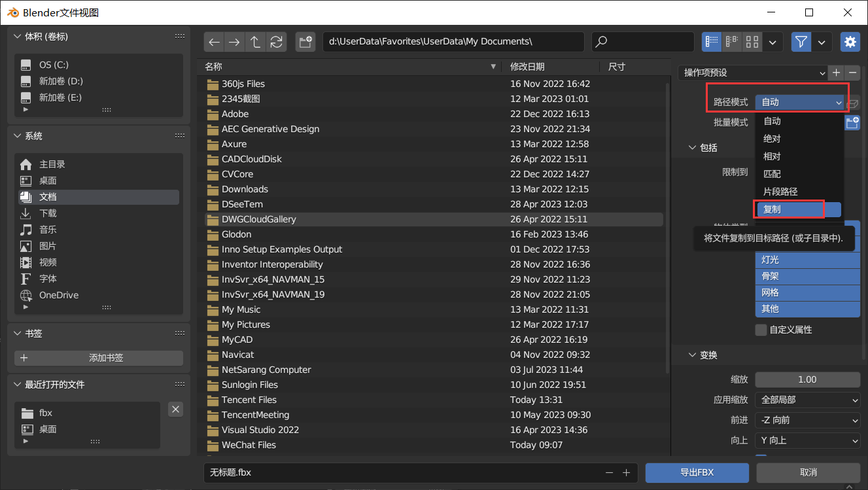This screenshot has width=868, height=490.
Task: Toggle 灯光 object type
Action: click(807, 260)
